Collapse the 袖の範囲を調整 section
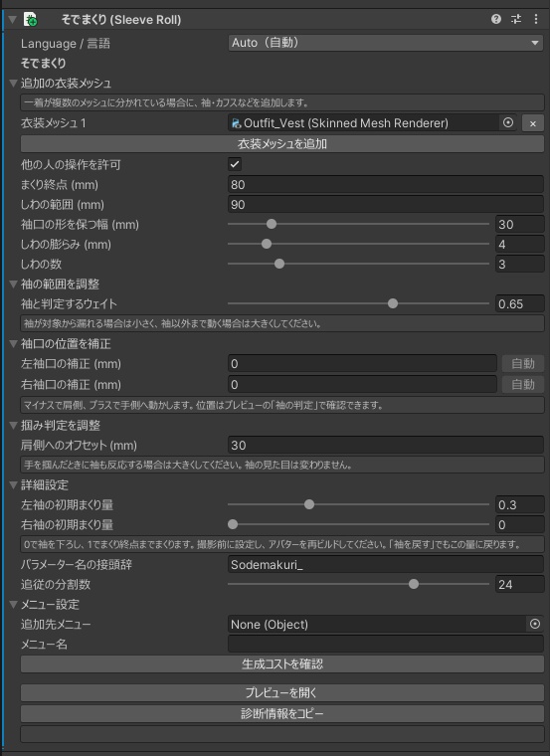 point(14,283)
